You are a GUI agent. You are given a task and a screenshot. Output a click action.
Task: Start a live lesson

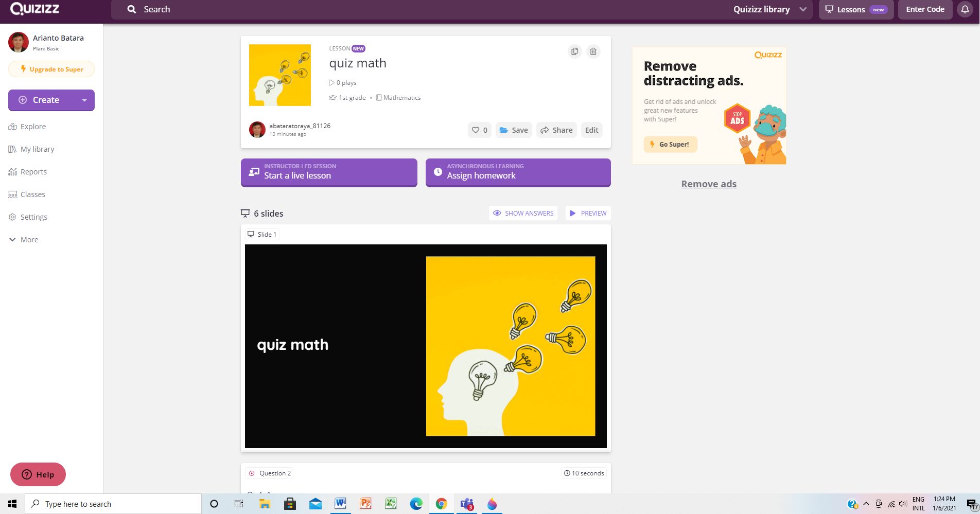click(x=329, y=172)
